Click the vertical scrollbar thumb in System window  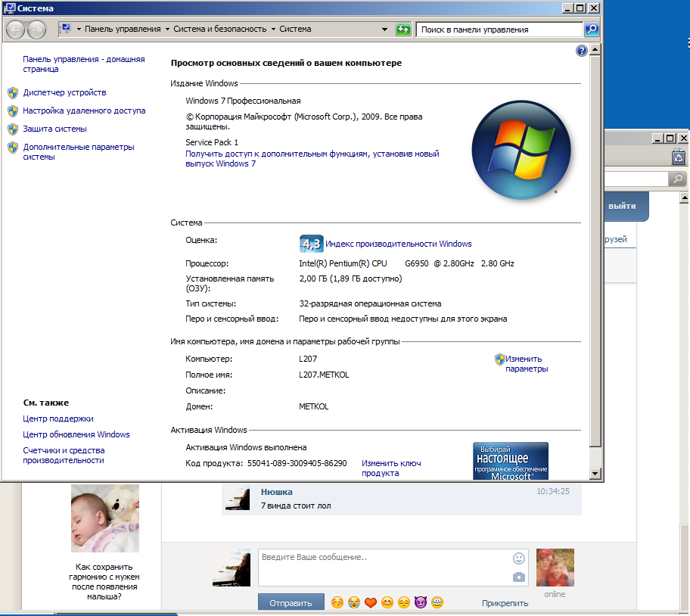coord(595,250)
